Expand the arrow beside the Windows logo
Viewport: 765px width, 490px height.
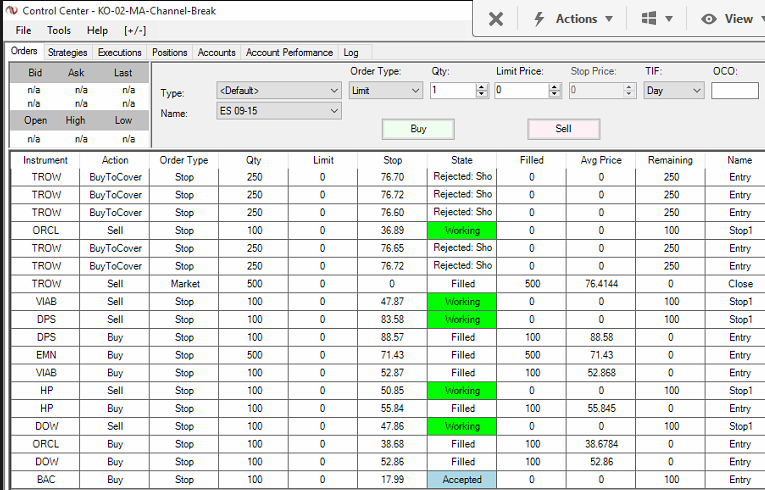point(669,19)
